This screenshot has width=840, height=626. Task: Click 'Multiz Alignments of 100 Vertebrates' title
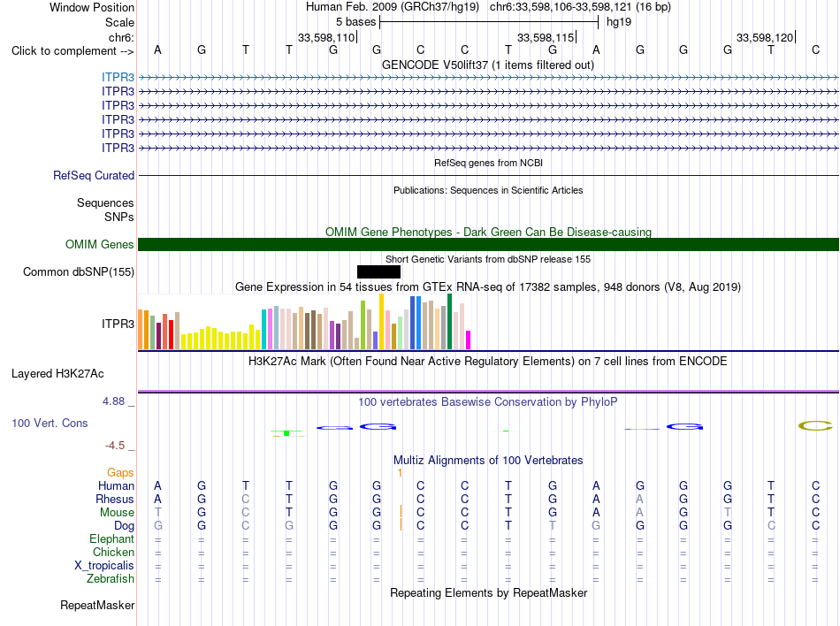pos(488,460)
